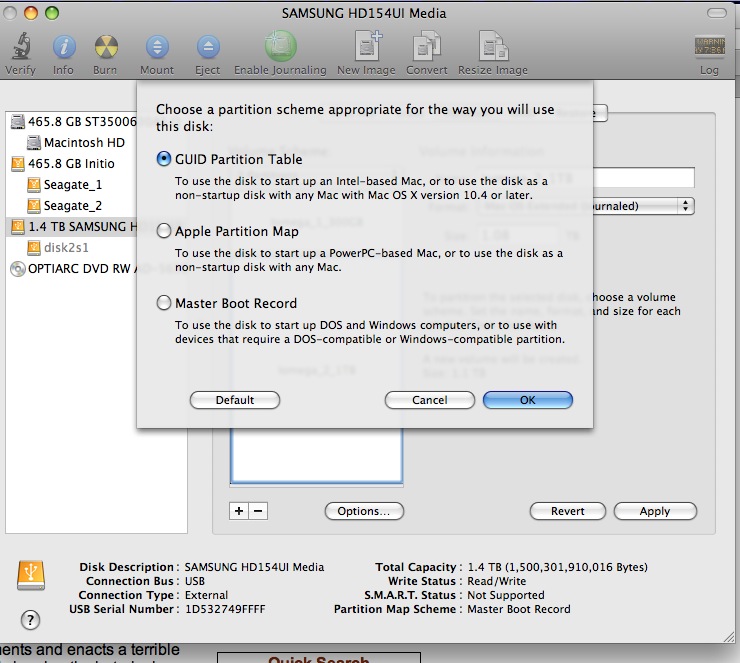Cancel the partition scheme dialog

click(x=429, y=400)
